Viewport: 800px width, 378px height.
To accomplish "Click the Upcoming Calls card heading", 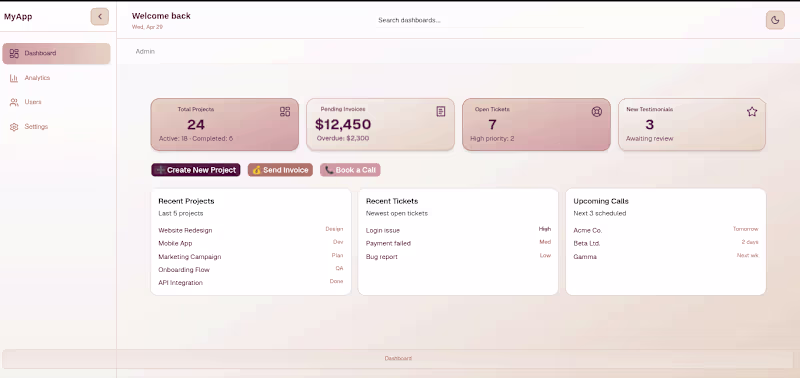I will click(x=601, y=201).
